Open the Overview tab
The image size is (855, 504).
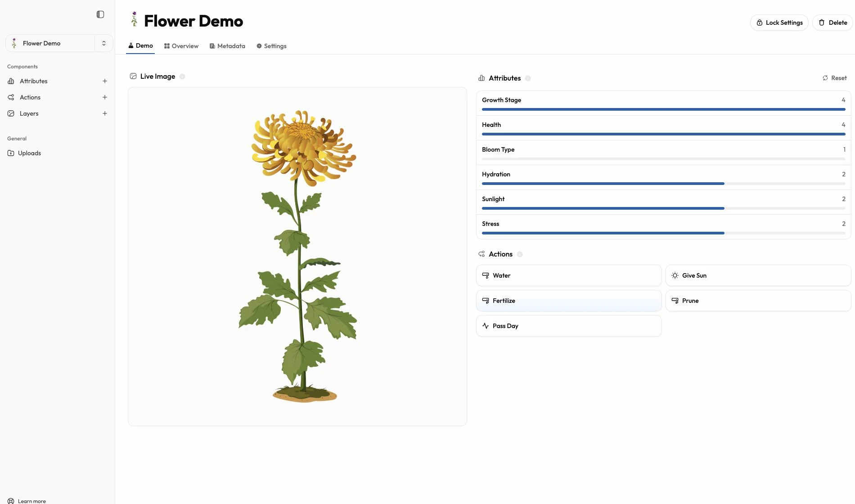click(x=181, y=46)
